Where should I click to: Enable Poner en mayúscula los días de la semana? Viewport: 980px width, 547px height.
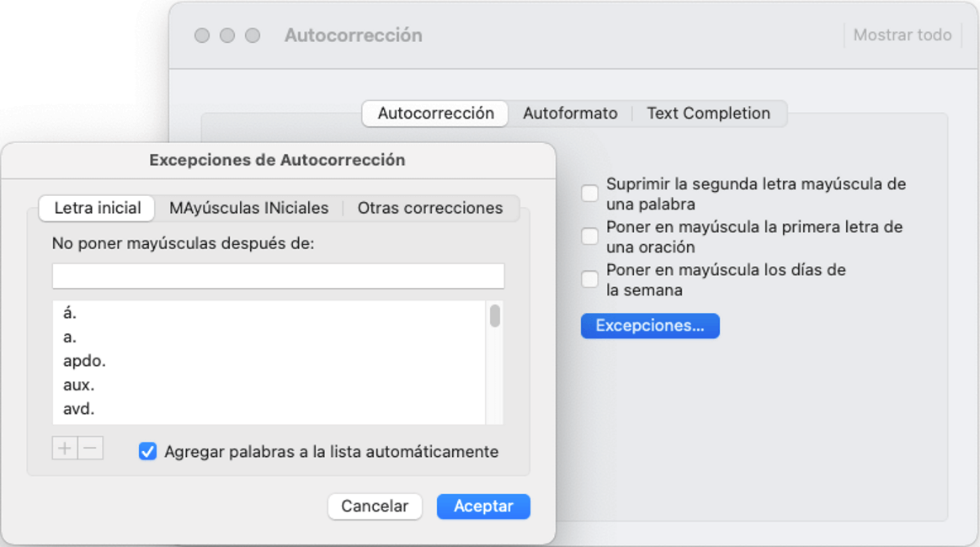point(589,279)
